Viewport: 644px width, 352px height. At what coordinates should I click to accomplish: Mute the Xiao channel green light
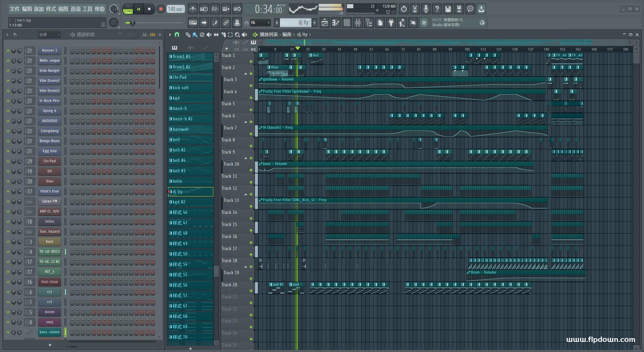8,181
